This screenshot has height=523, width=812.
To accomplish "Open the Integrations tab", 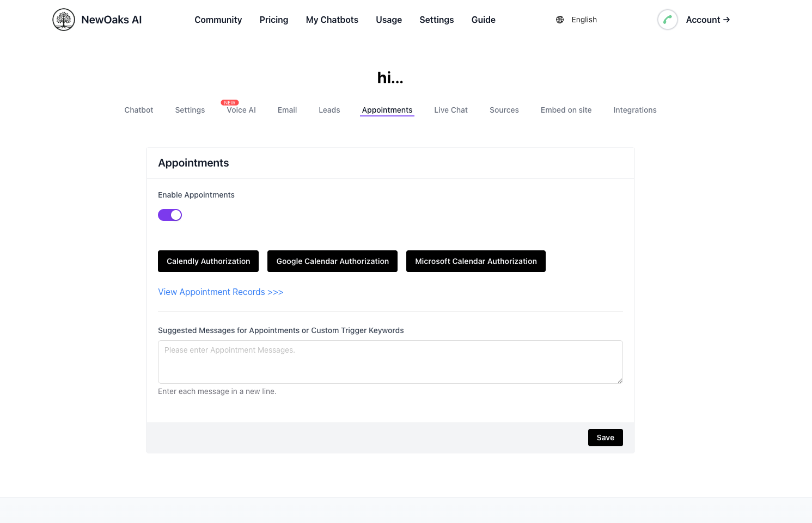I will click(635, 110).
